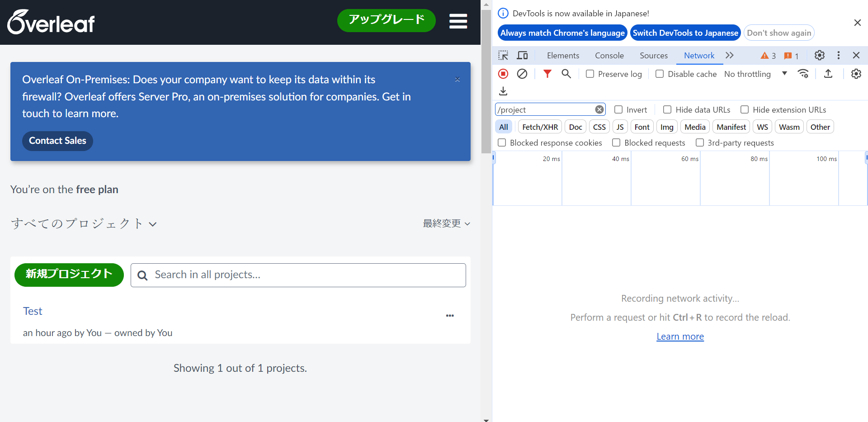Toggle the device toolbar icon
868x422 pixels.
point(523,55)
